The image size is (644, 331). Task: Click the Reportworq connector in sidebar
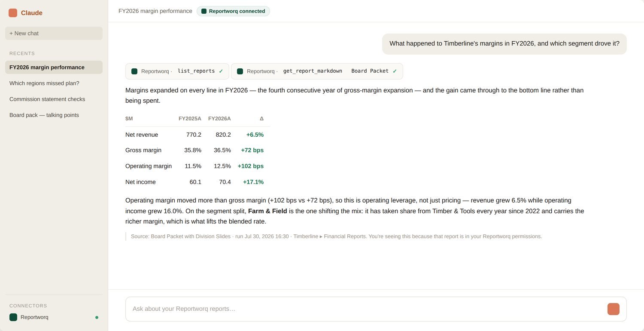click(x=54, y=317)
